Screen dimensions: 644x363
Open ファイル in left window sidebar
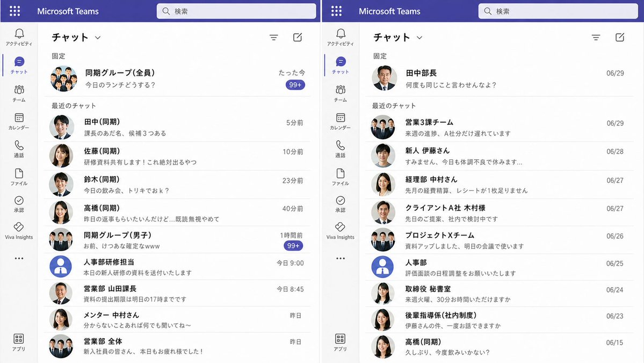pos(19,177)
